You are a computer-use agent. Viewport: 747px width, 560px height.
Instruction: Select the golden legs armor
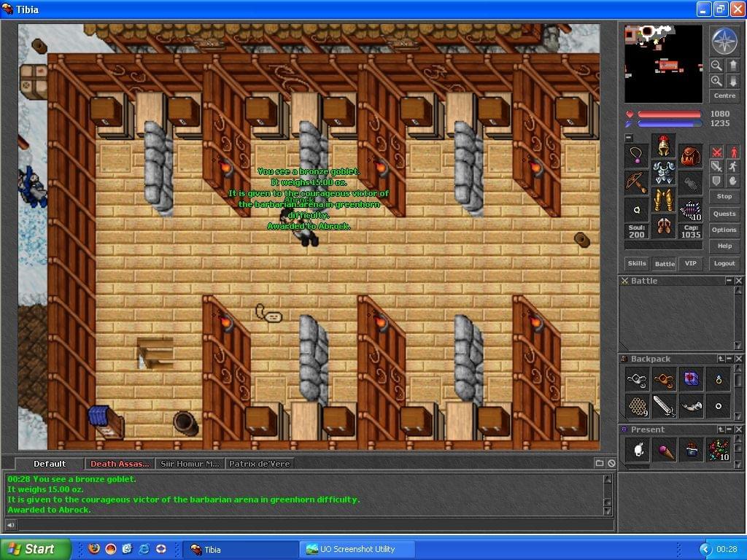(x=663, y=200)
